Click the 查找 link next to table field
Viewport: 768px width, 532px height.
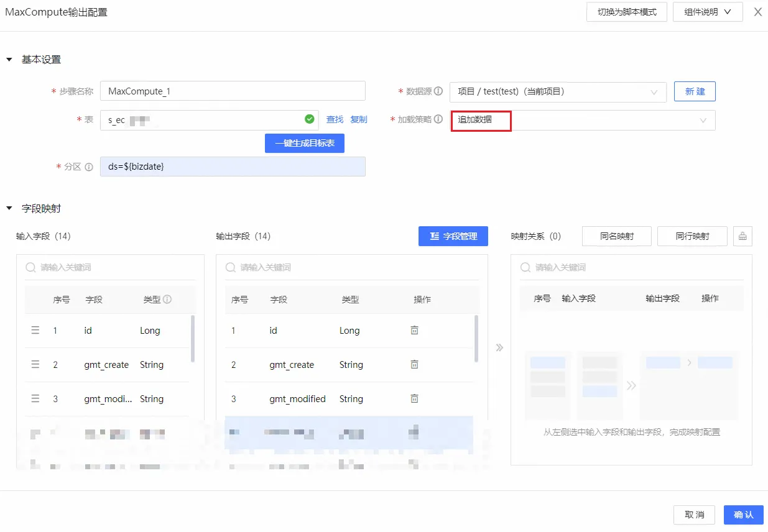click(x=335, y=119)
